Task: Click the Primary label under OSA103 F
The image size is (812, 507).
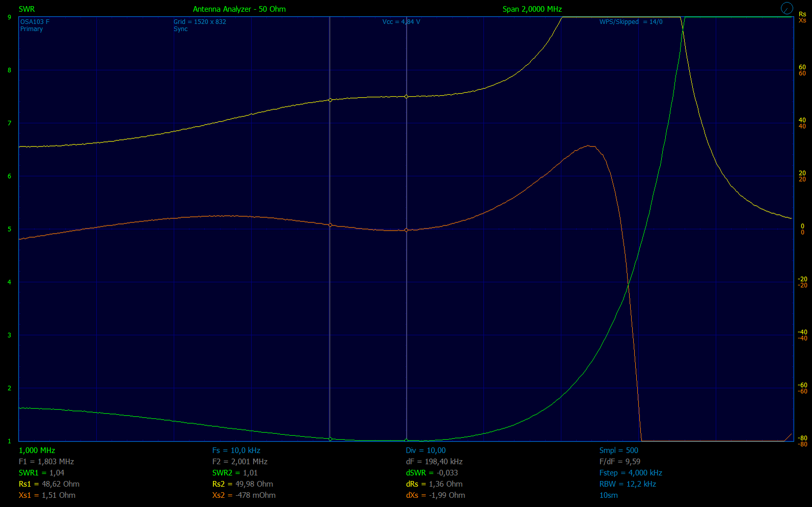Action: (32, 29)
